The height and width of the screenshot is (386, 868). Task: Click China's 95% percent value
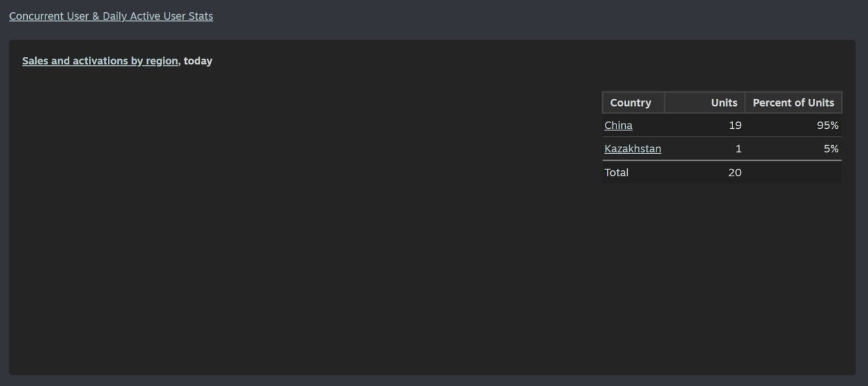[x=827, y=126]
